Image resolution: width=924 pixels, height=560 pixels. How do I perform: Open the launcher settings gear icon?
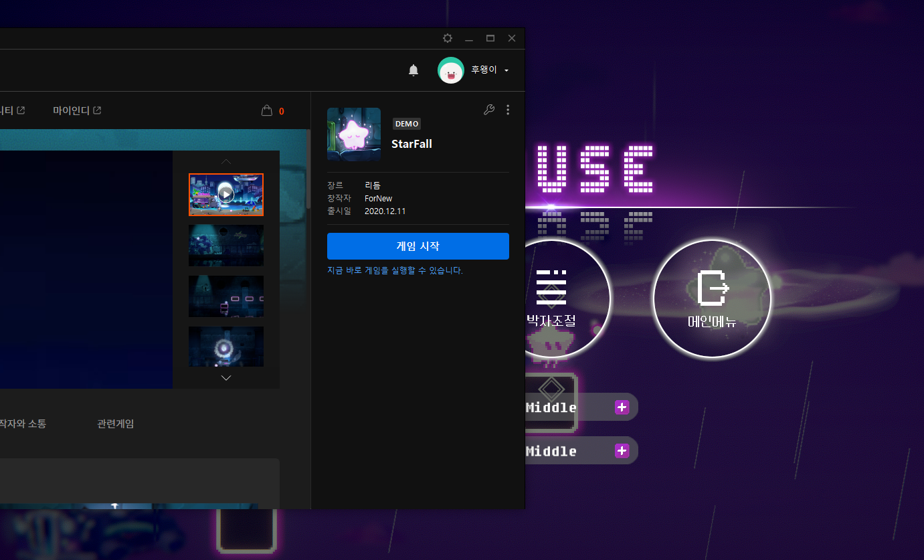448,38
